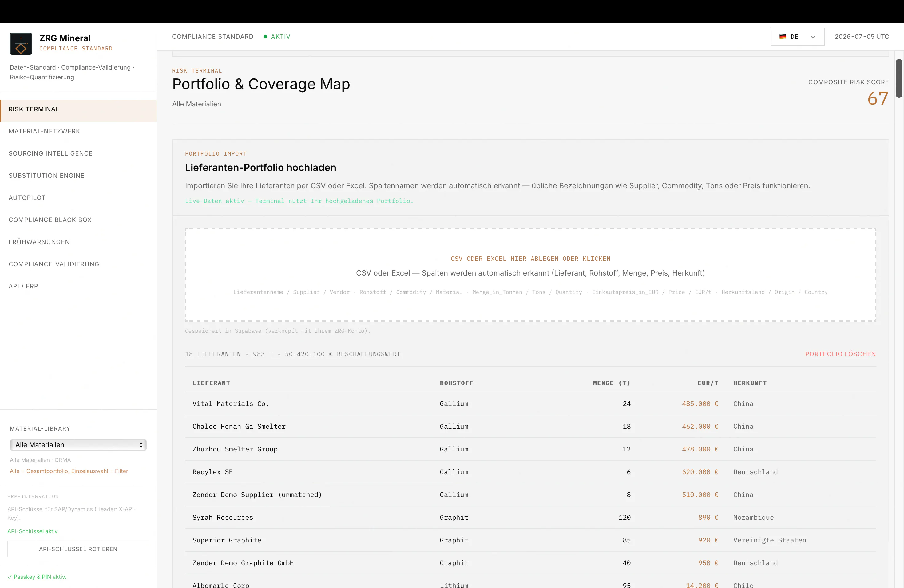This screenshot has height=588, width=904.
Task: Open the DE language dropdown
Action: [797, 37]
